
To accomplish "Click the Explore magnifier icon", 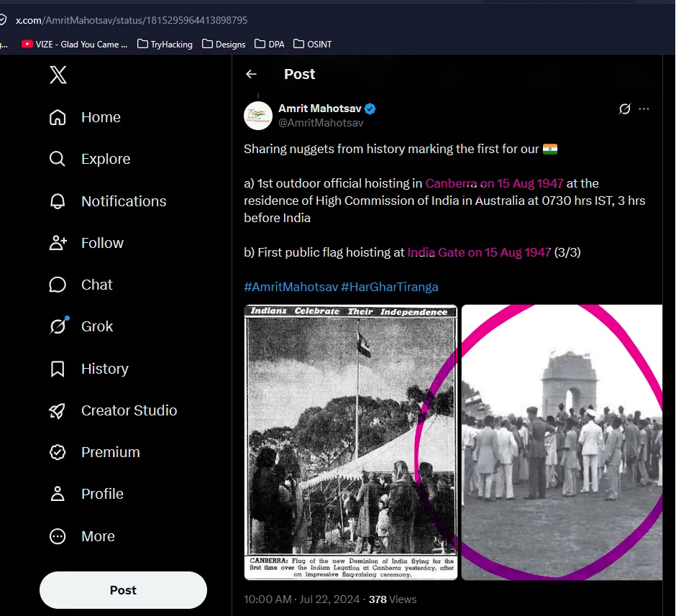I will tap(58, 159).
